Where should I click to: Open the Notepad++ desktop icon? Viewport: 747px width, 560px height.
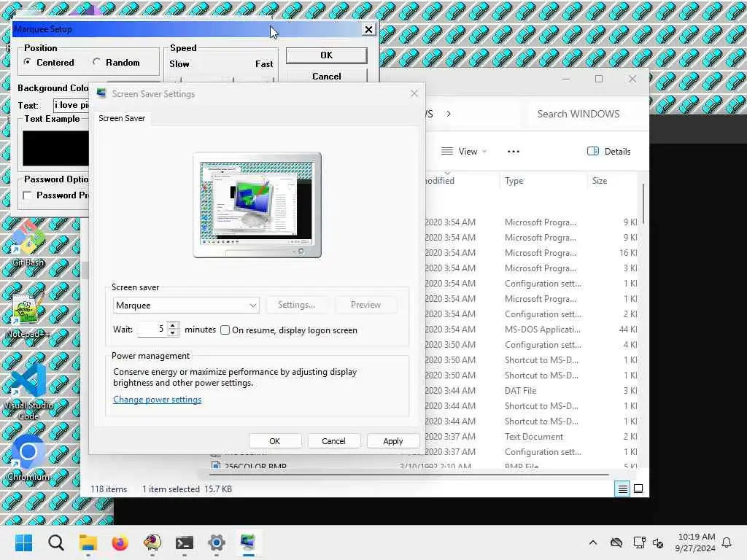click(28, 315)
